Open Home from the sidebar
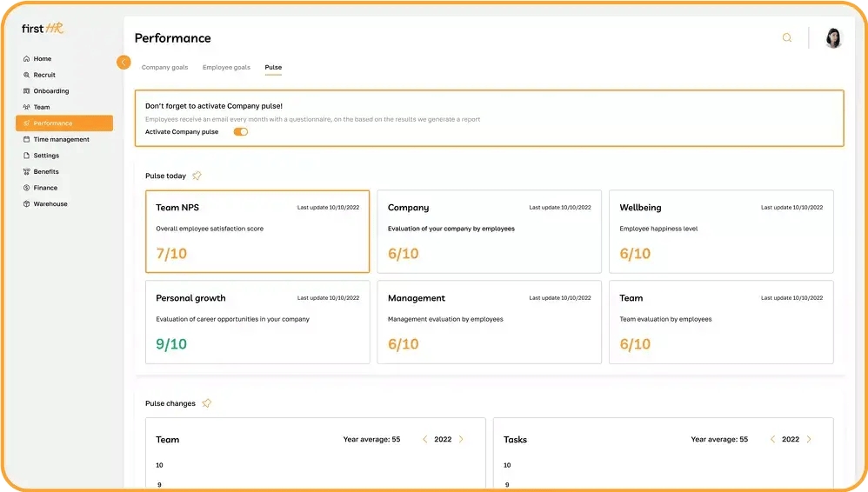Image resolution: width=868 pixels, height=492 pixels. coord(42,59)
